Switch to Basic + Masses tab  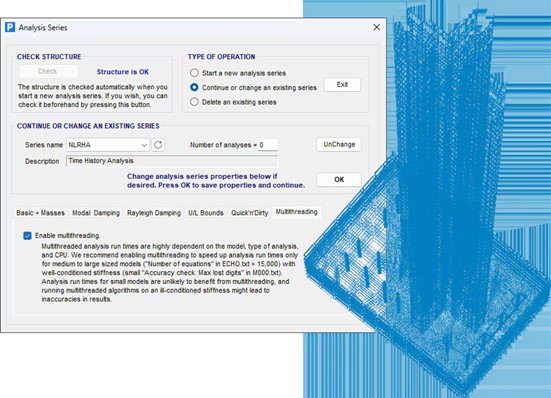click(x=40, y=213)
